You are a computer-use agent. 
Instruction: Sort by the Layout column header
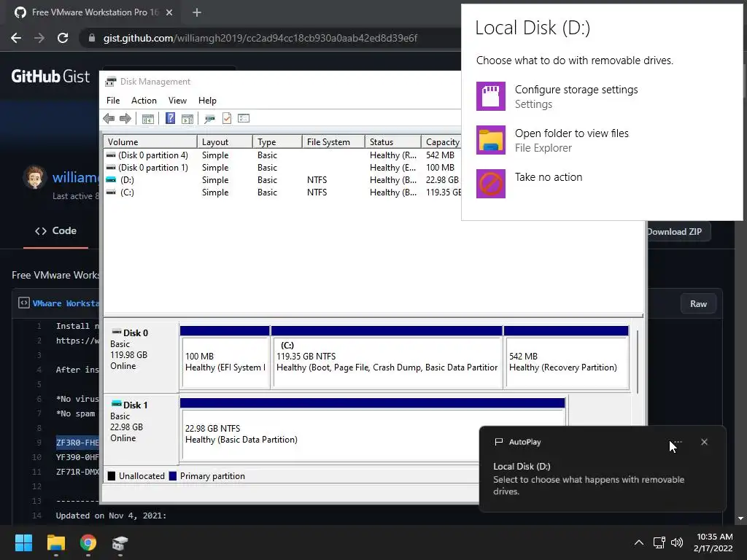point(225,142)
